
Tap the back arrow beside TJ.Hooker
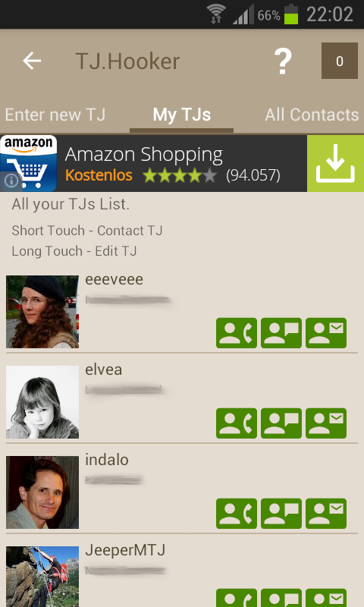tap(32, 61)
